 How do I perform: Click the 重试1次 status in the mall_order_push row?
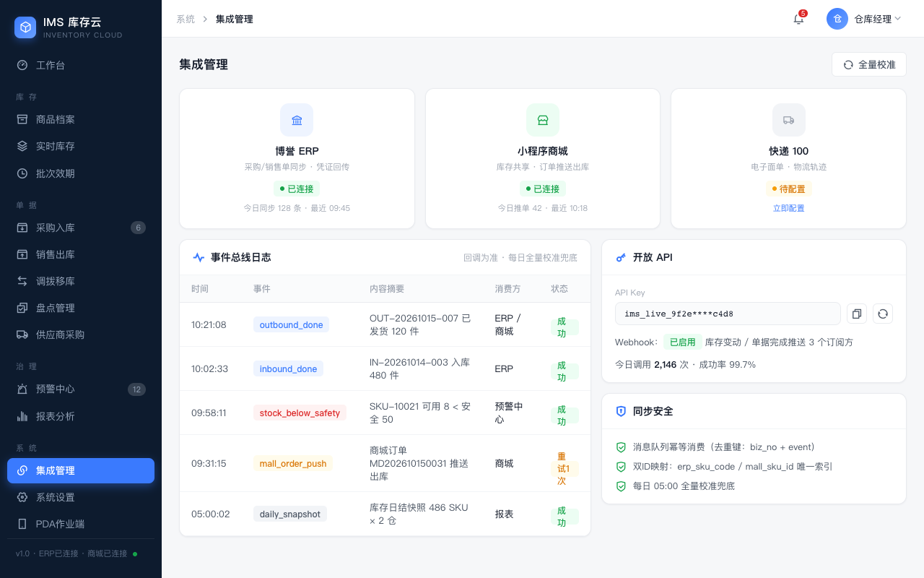click(563, 469)
